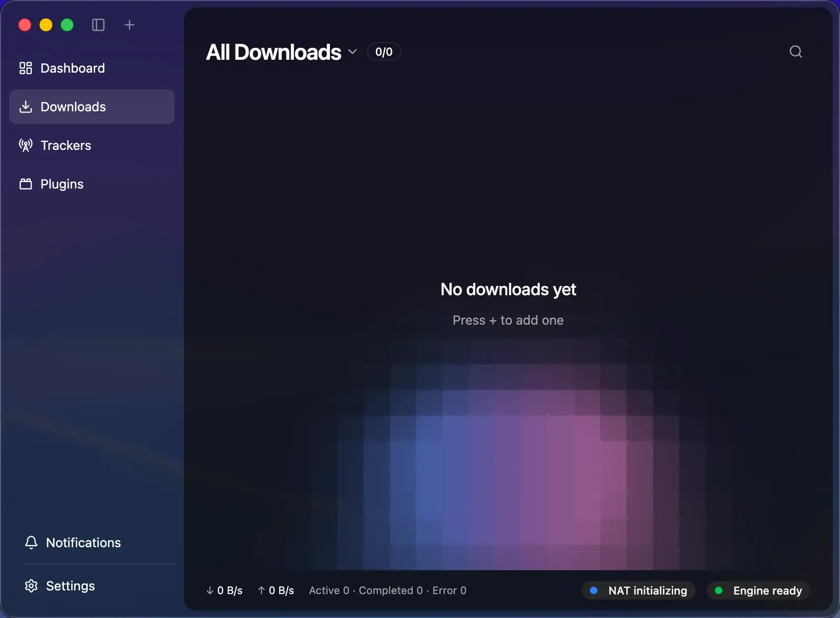The width and height of the screenshot is (840, 618).
Task: Open the search magnifier icon
Action: [796, 51]
